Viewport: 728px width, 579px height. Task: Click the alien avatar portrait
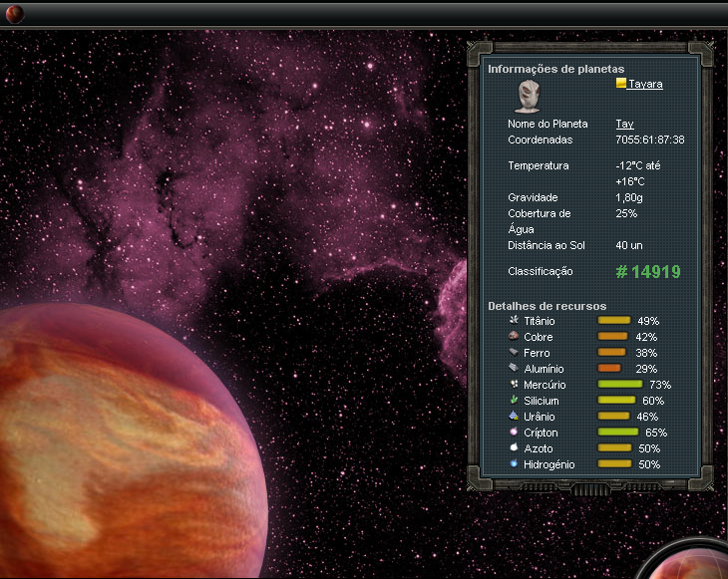528,96
